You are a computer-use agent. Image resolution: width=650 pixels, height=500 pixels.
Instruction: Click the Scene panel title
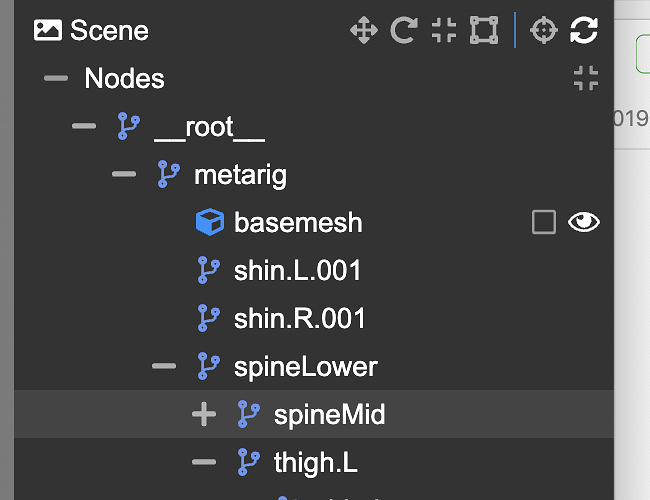(x=109, y=30)
